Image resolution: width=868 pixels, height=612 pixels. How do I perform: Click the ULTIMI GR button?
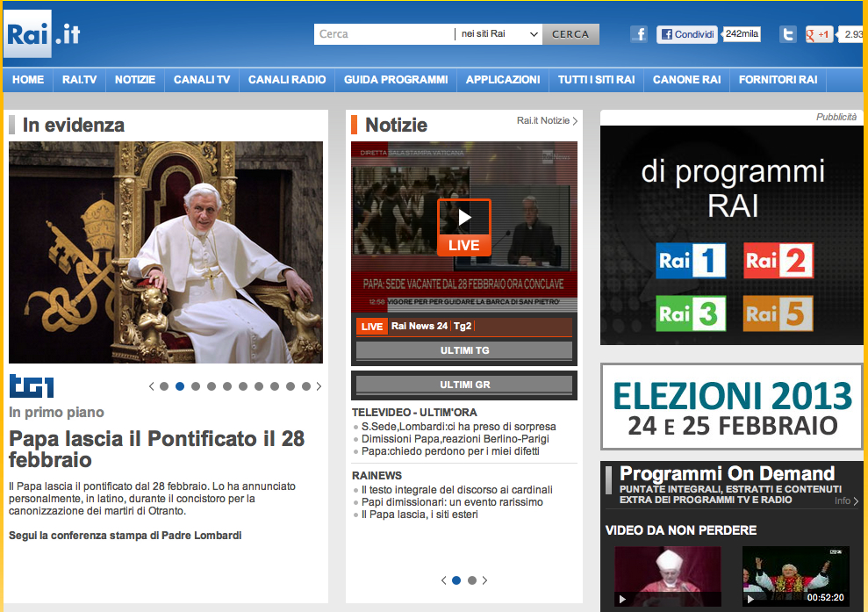click(464, 385)
